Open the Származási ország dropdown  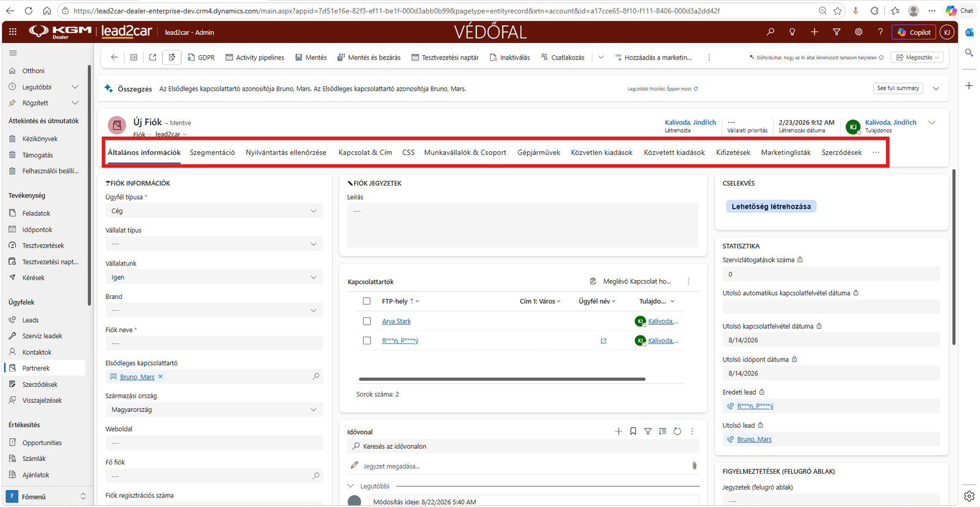(x=214, y=409)
